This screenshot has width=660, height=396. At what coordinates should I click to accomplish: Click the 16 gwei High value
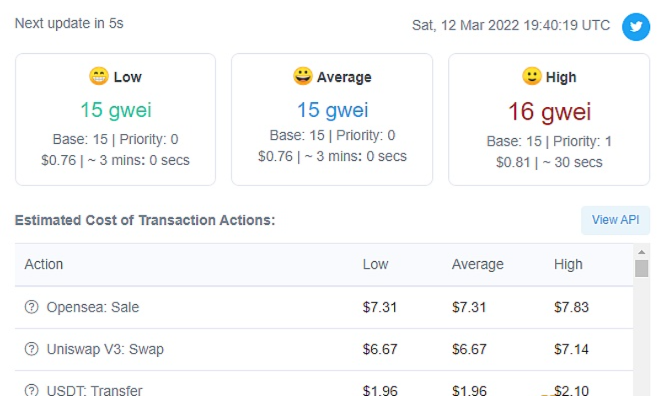coord(549,112)
